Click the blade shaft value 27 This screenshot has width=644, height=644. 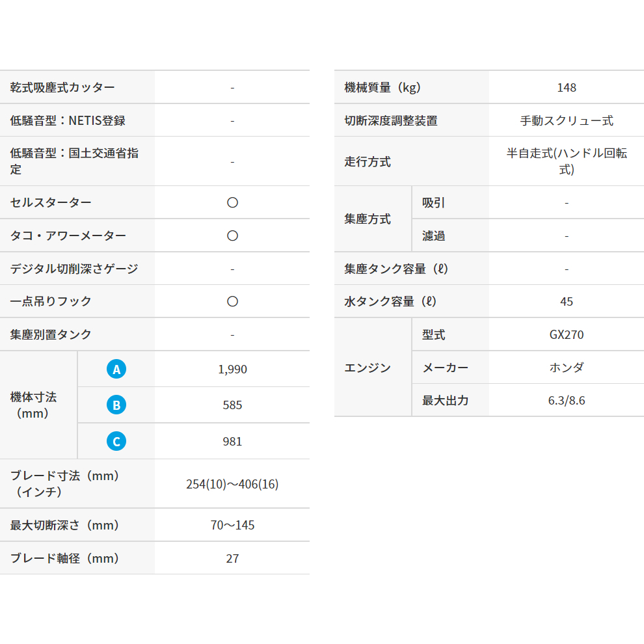tap(232, 559)
